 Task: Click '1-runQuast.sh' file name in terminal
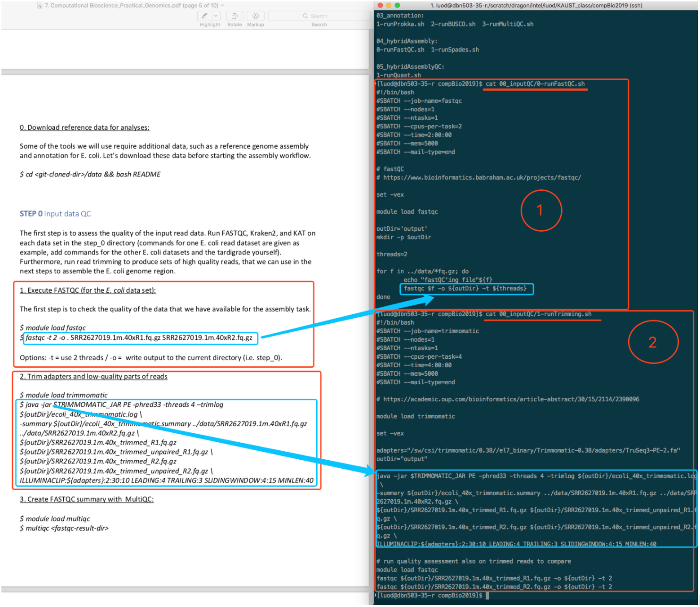point(399,76)
